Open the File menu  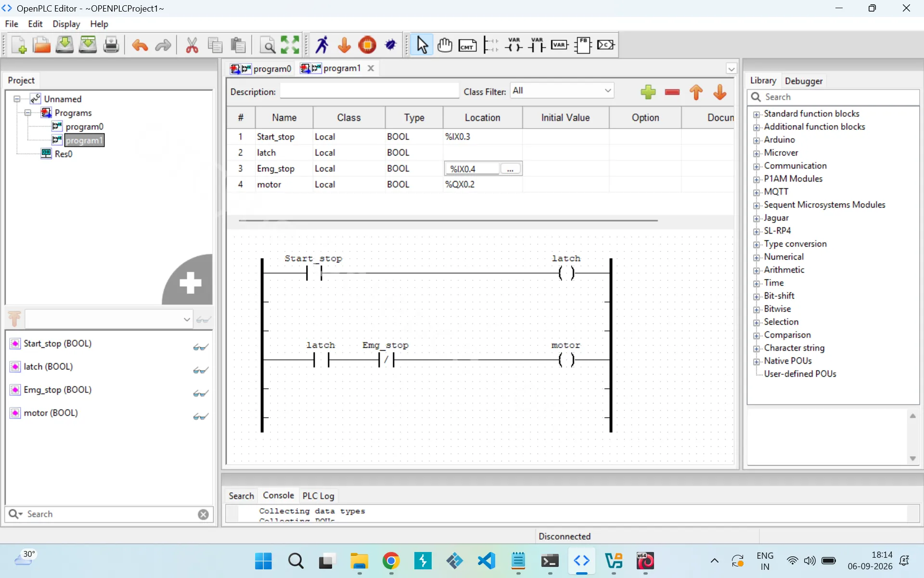coord(12,24)
